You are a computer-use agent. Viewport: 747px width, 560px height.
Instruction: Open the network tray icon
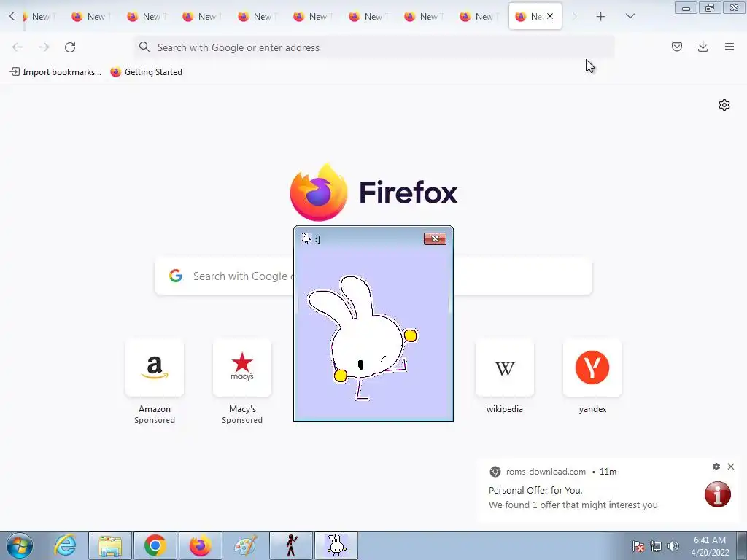(x=656, y=546)
